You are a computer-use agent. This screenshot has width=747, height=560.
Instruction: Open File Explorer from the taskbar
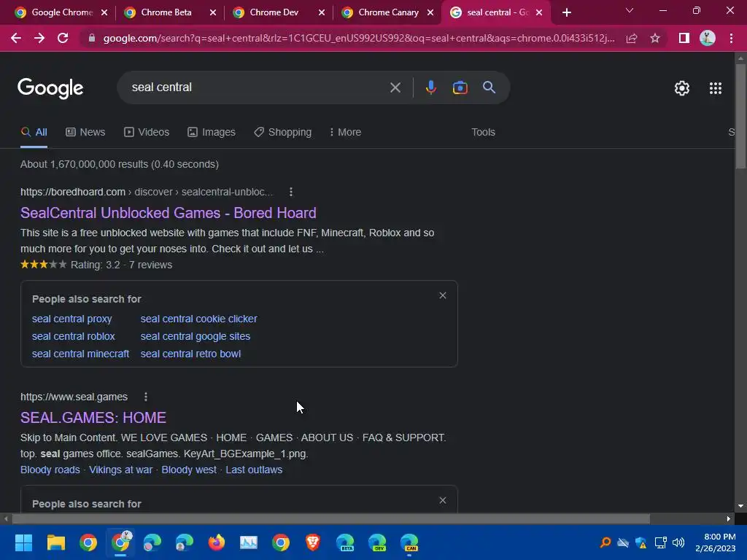pyautogui.click(x=55, y=542)
